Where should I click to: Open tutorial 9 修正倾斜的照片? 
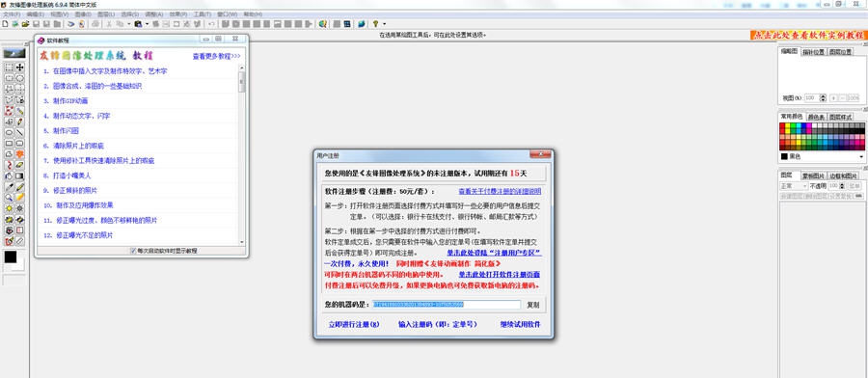pyautogui.click(x=69, y=190)
